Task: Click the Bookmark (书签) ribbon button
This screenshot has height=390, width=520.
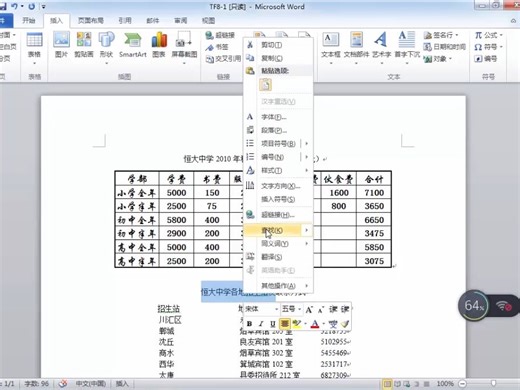Action: pyautogui.click(x=217, y=47)
